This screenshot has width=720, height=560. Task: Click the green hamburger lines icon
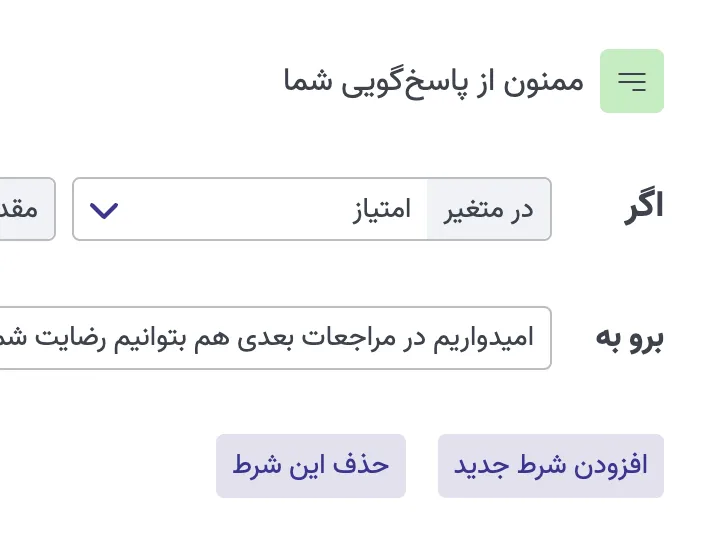(632, 81)
